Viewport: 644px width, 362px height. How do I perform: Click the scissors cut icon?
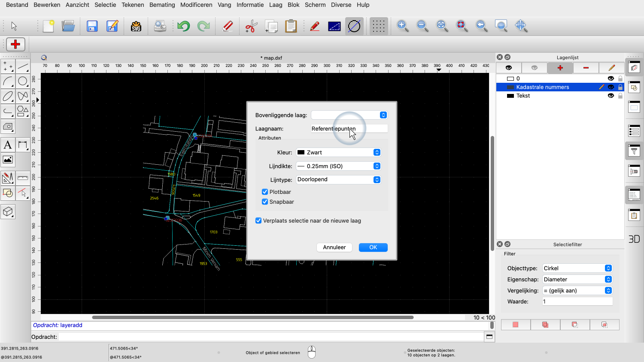[251, 26]
